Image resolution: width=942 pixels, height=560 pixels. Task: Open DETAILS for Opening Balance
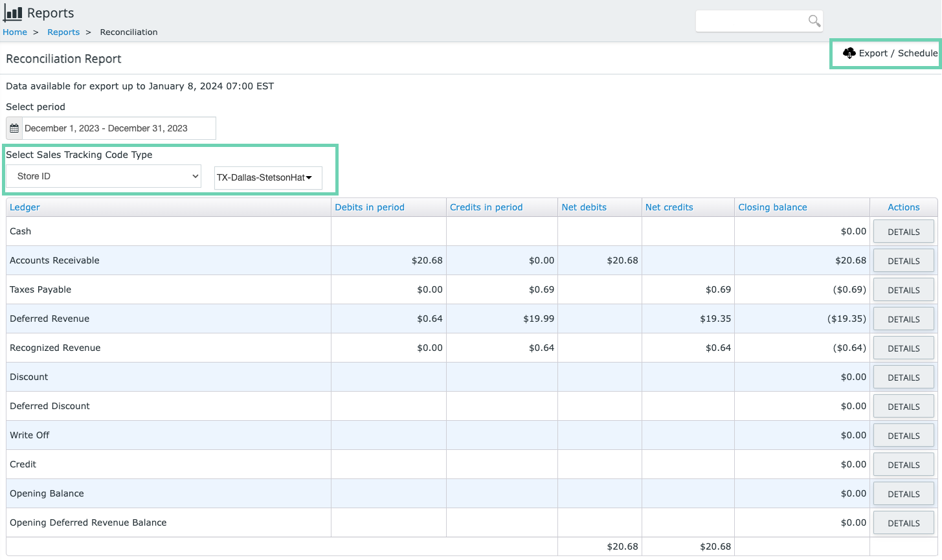(904, 494)
